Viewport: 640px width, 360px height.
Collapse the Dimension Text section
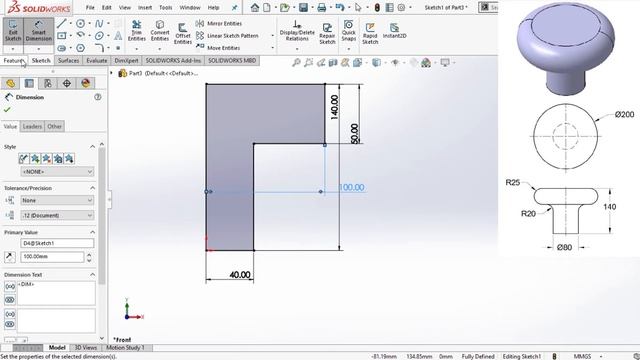coord(92,275)
